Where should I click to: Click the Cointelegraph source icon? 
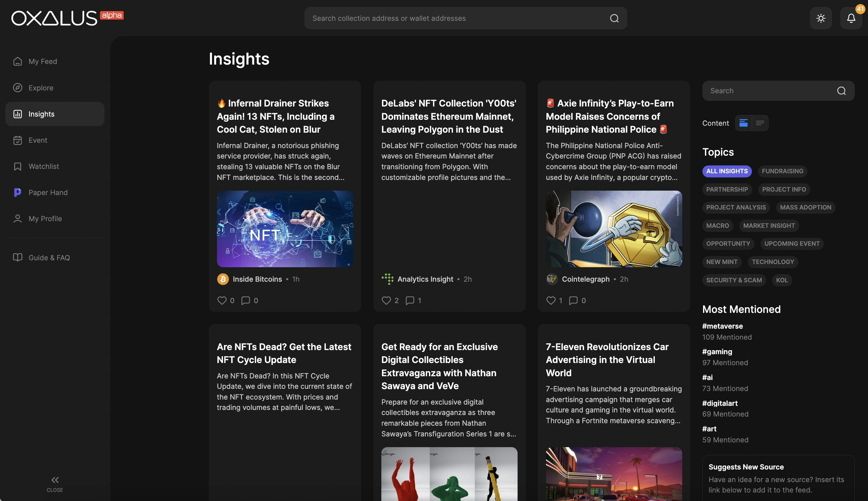point(552,279)
